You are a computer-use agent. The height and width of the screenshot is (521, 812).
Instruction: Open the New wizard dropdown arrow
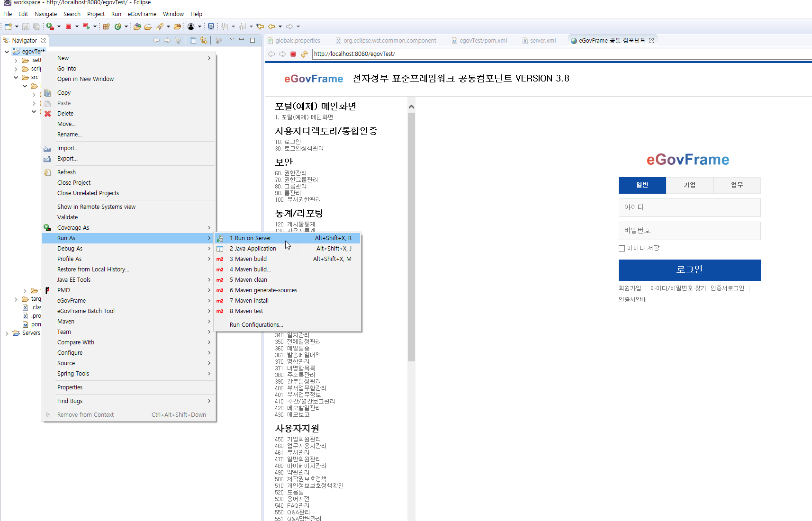17,27
